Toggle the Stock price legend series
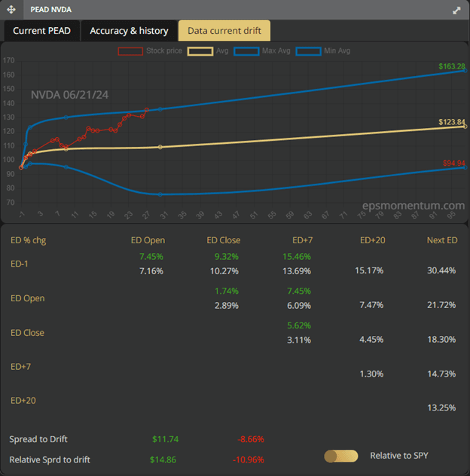The height and width of the screenshot is (476, 470). click(150, 51)
